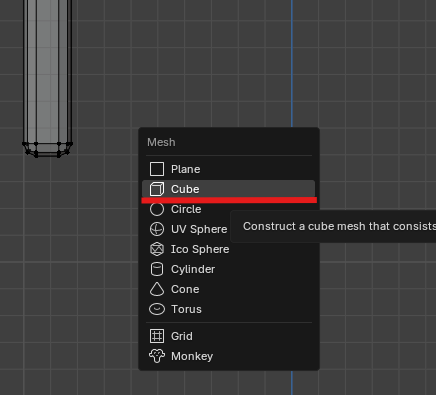Add a Plane from Mesh menu
The width and height of the screenshot is (436, 395).
pos(228,169)
